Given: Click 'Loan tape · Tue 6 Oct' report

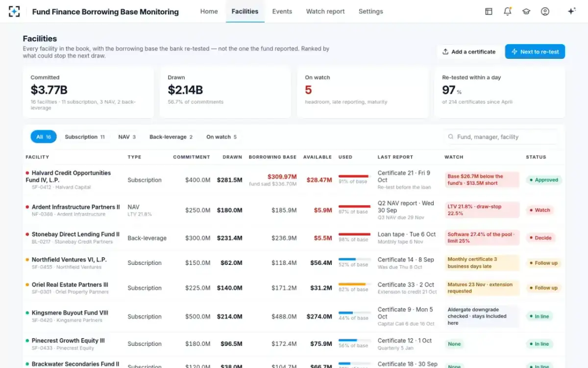Looking at the screenshot, I should [x=407, y=235].
